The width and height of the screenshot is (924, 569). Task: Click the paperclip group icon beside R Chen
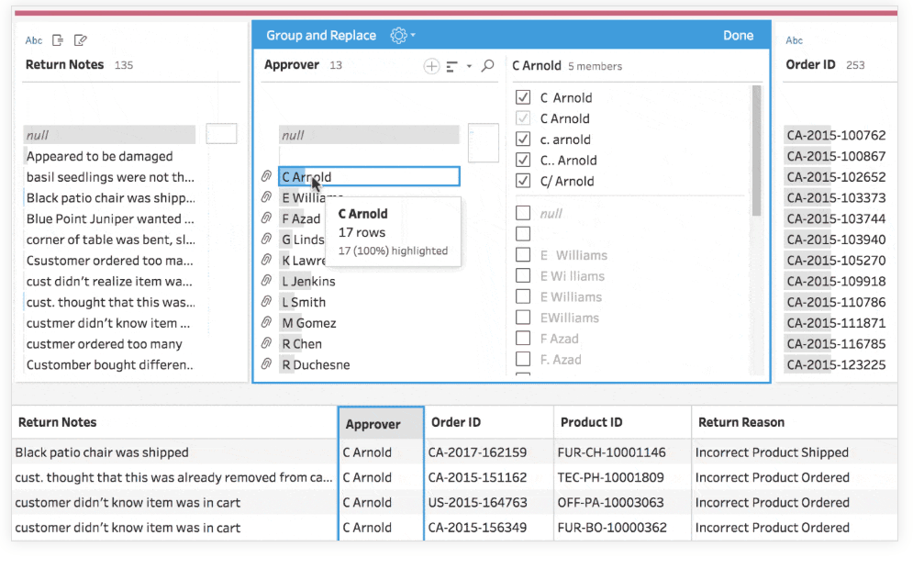(267, 344)
